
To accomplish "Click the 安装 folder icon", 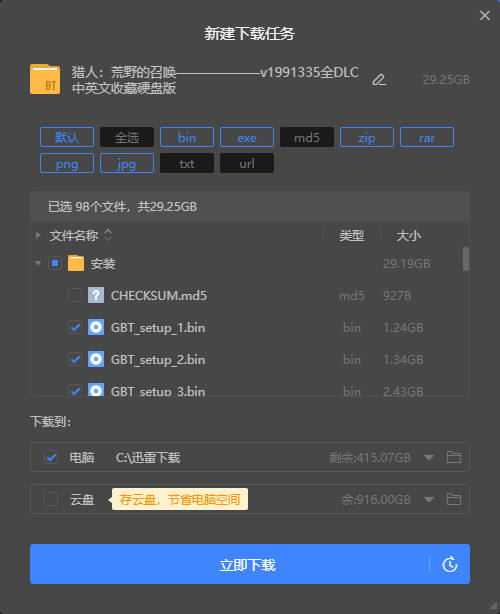I will (76, 264).
